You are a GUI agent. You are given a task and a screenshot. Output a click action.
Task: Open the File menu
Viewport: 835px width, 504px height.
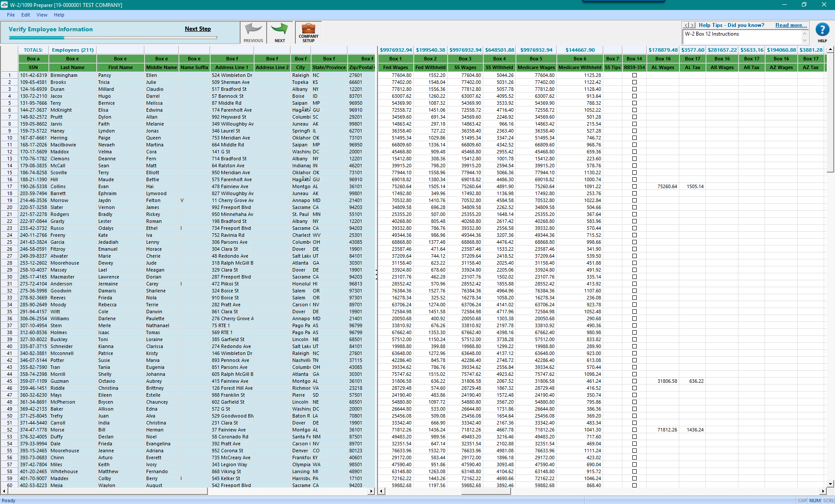click(11, 15)
